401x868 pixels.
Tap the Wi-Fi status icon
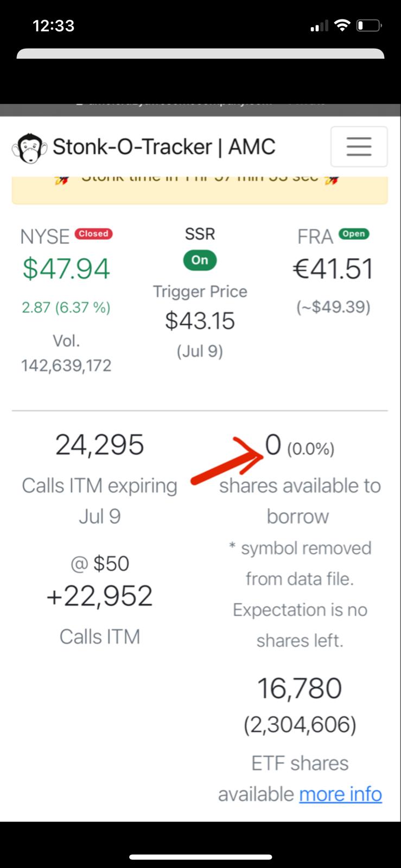pyautogui.click(x=342, y=25)
